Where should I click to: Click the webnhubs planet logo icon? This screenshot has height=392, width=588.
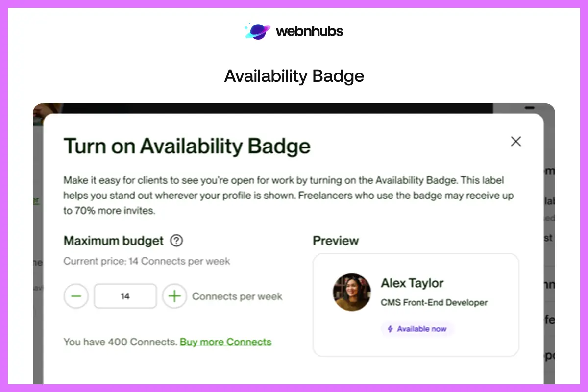pyautogui.click(x=256, y=31)
